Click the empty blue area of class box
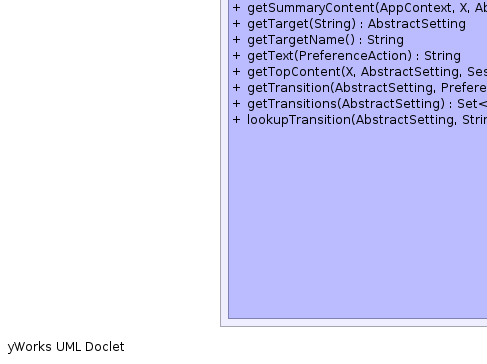Screen dimensions: 487x364 (x=357, y=220)
